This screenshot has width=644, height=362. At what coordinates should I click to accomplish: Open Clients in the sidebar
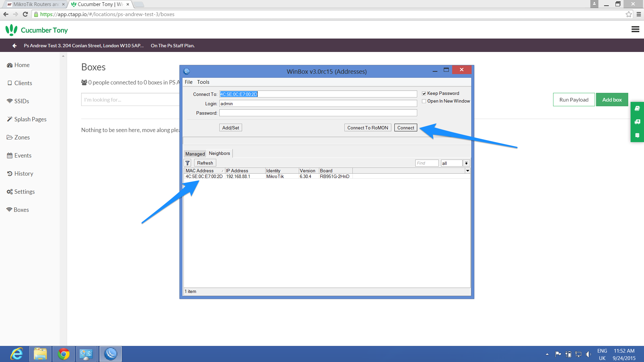[20, 83]
